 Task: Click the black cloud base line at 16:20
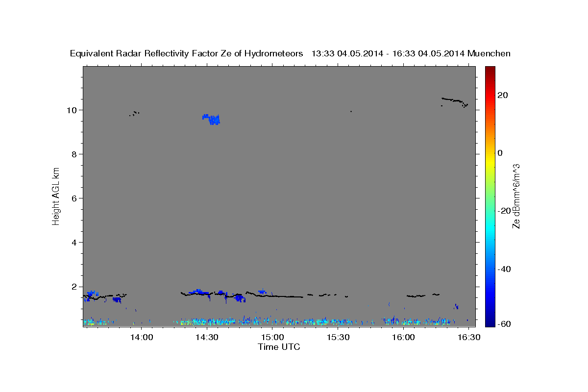tap(454, 101)
